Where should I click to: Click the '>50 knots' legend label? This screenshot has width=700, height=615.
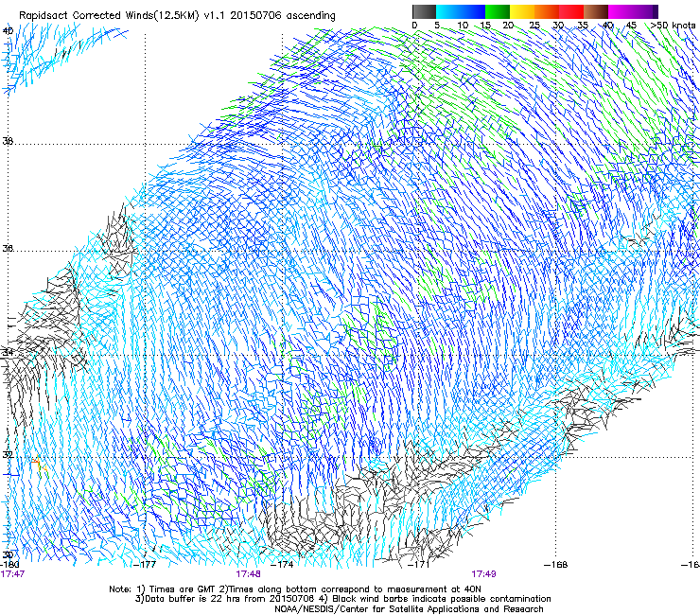(673, 25)
